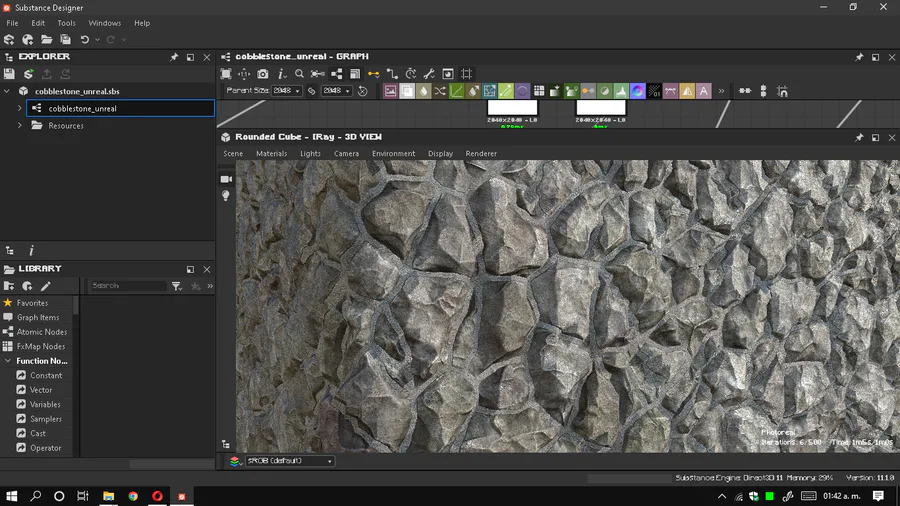This screenshot has width=900, height=506.
Task: Open the Materials menu in 3D View
Action: point(271,154)
